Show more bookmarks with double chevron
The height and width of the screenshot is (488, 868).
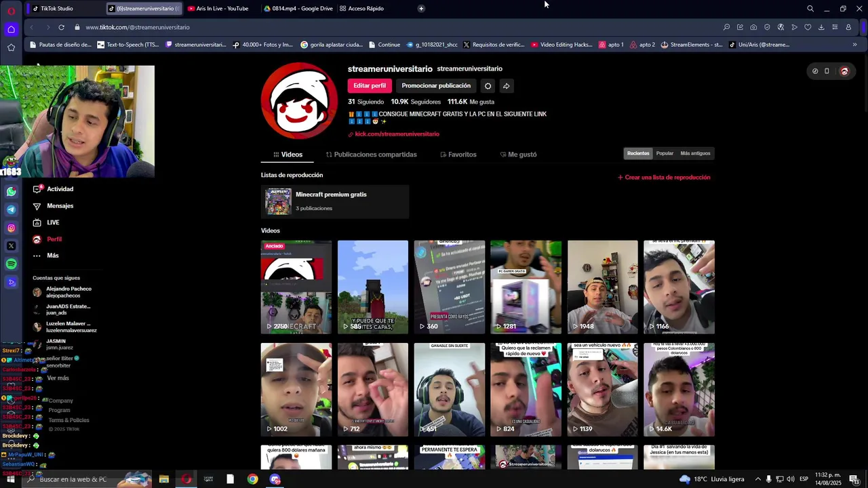pyautogui.click(x=854, y=45)
